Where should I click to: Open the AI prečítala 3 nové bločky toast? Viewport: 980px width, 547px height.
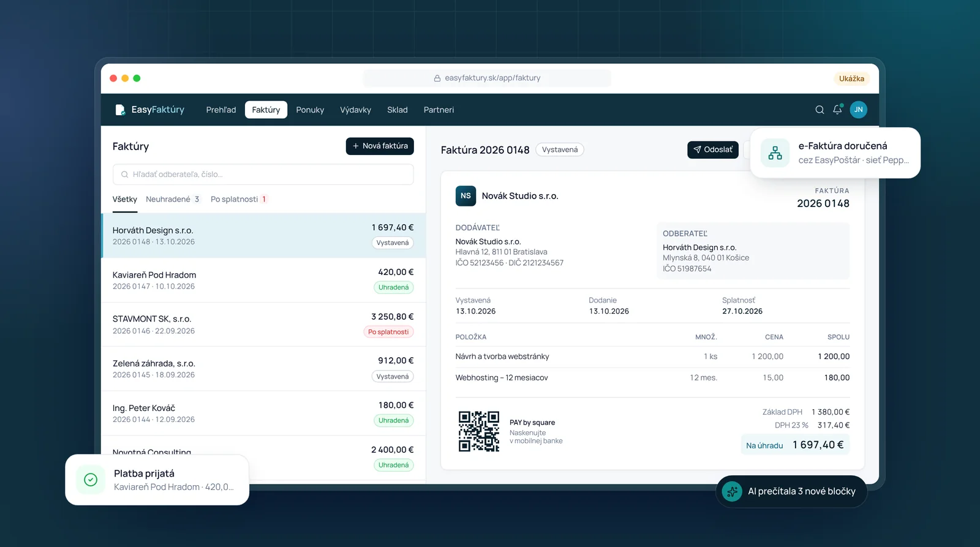791,491
